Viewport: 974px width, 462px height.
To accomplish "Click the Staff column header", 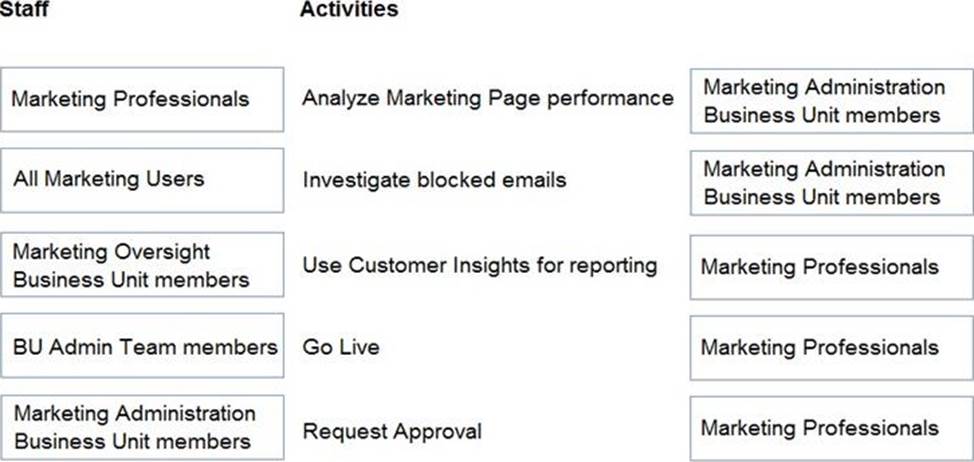I will point(26,10).
